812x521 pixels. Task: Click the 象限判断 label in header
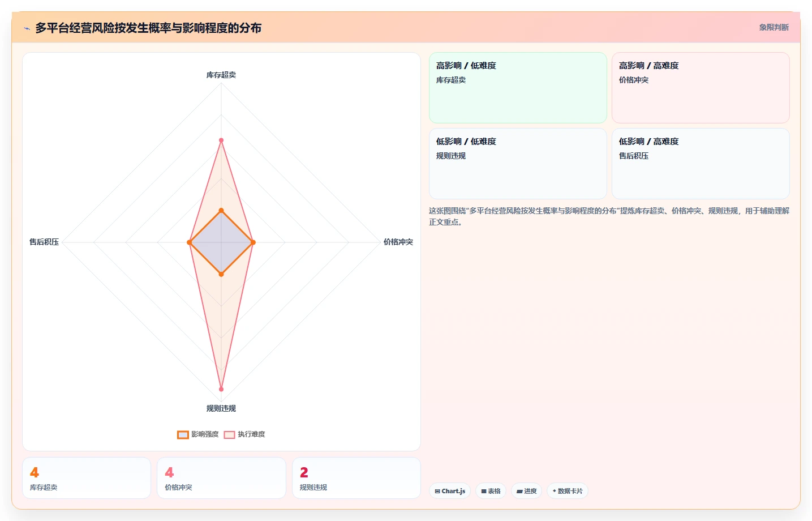pos(774,27)
